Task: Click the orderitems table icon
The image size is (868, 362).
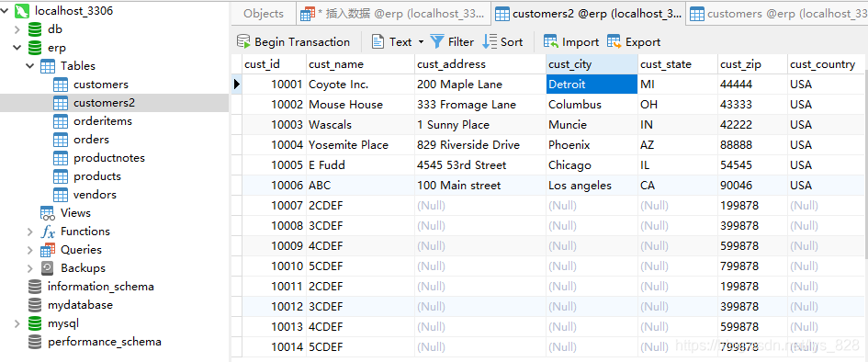Action: point(61,121)
